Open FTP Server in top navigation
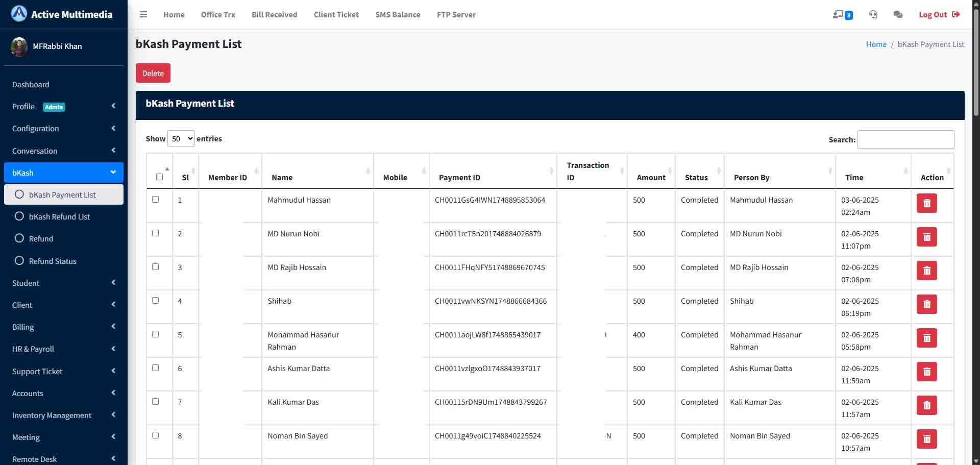The width and height of the screenshot is (980, 465). 456,15
